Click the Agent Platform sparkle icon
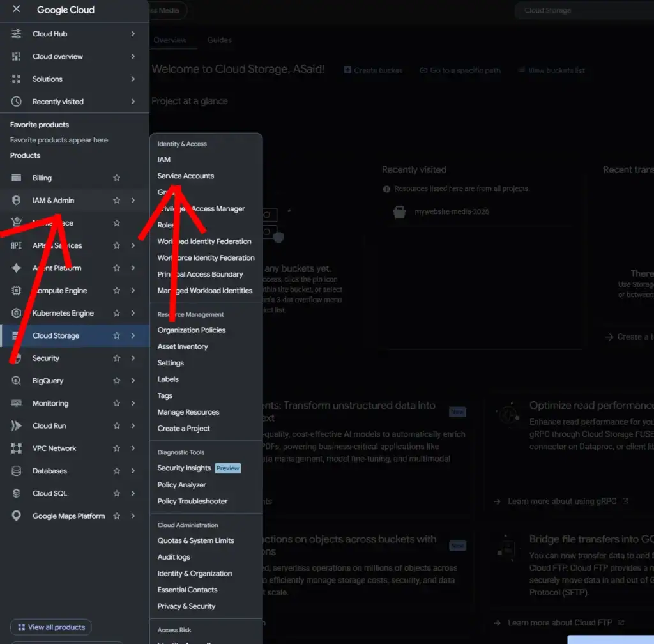654x644 pixels. 16,268
